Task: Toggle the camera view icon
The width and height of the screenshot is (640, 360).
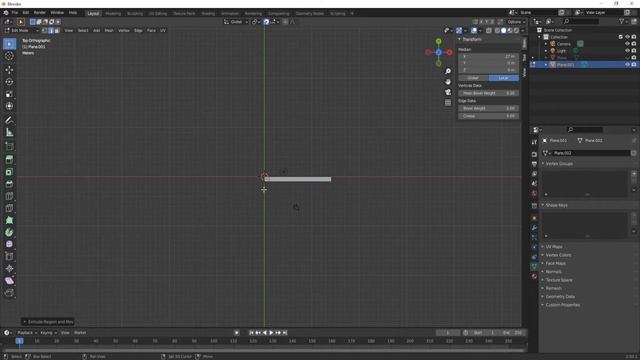Action: pos(448,92)
